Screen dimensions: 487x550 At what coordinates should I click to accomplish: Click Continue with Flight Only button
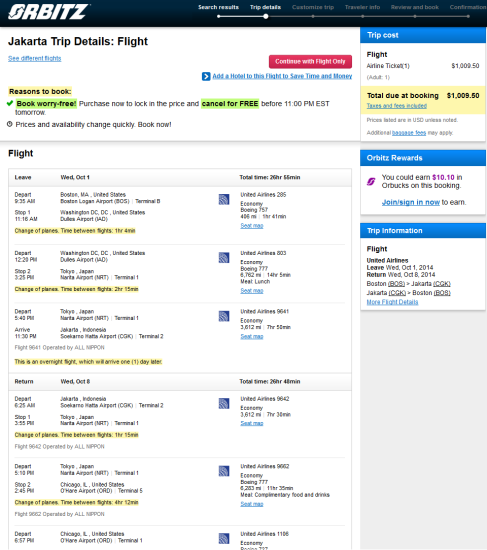coord(310,61)
